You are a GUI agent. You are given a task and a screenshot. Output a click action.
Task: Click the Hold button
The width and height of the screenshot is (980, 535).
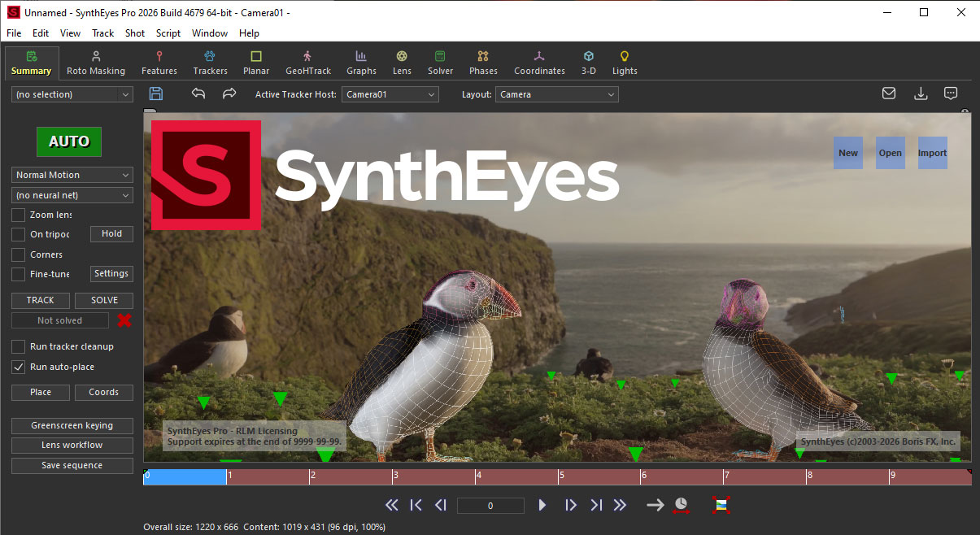[x=111, y=234]
